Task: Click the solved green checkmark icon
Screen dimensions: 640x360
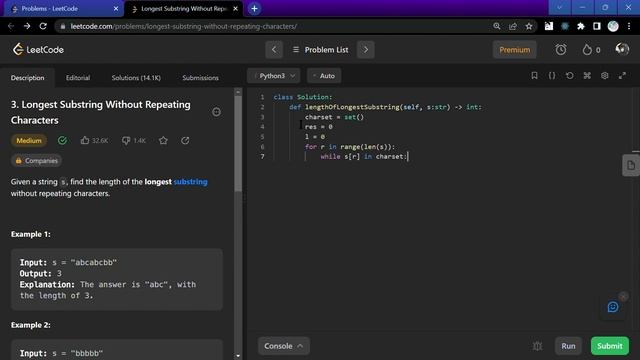Action: click(x=62, y=140)
